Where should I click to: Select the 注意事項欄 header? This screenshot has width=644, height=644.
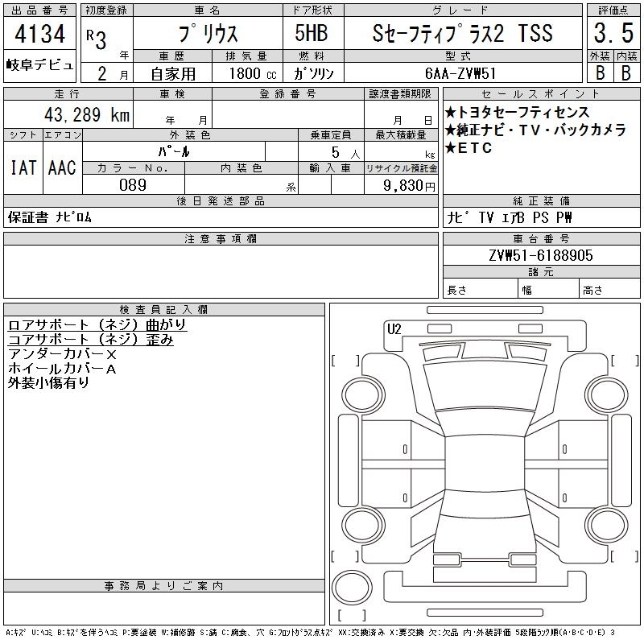[x=221, y=238]
